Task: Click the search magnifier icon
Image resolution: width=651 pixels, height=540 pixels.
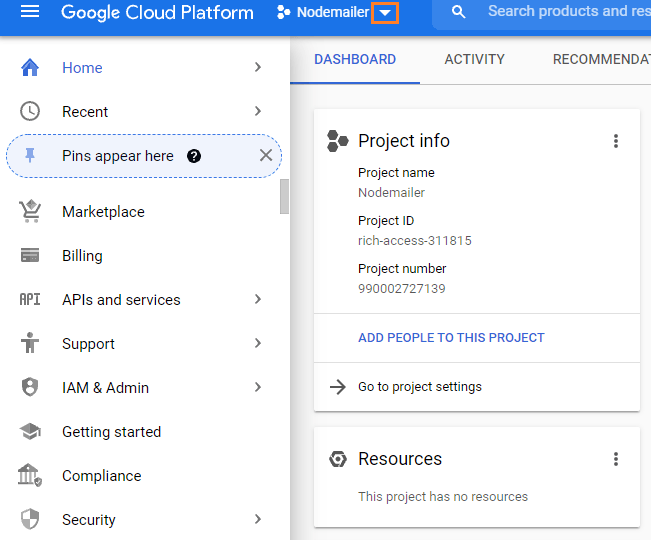Action: coord(458,12)
